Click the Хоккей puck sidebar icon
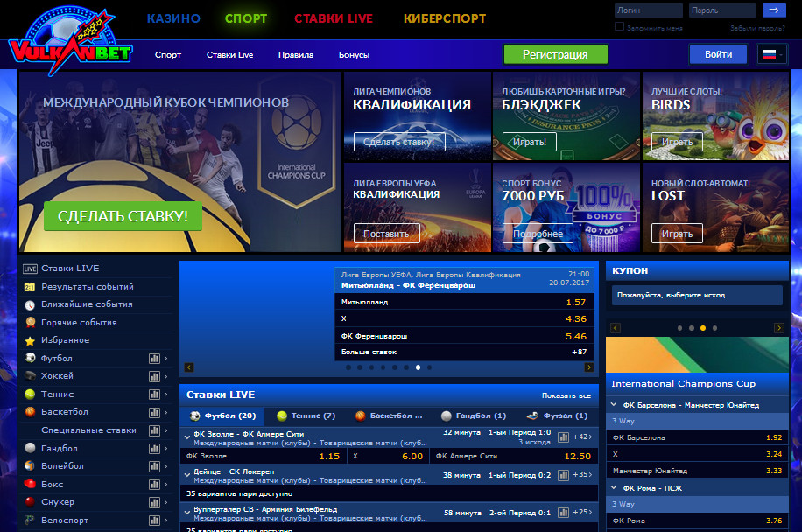The height and width of the screenshot is (532, 802). (x=30, y=376)
